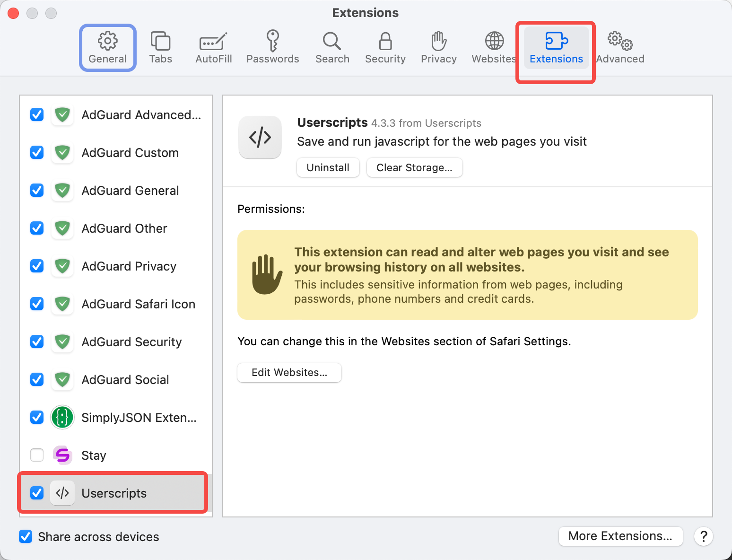Select the Userscripts row label
732x560 pixels.
[114, 493]
